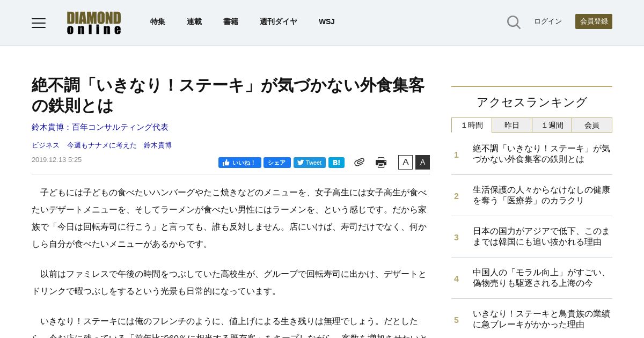Viewport: 644px width, 338px height.
Task: Switch ranking to 会員 tab
Action: [x=592, y=125]
